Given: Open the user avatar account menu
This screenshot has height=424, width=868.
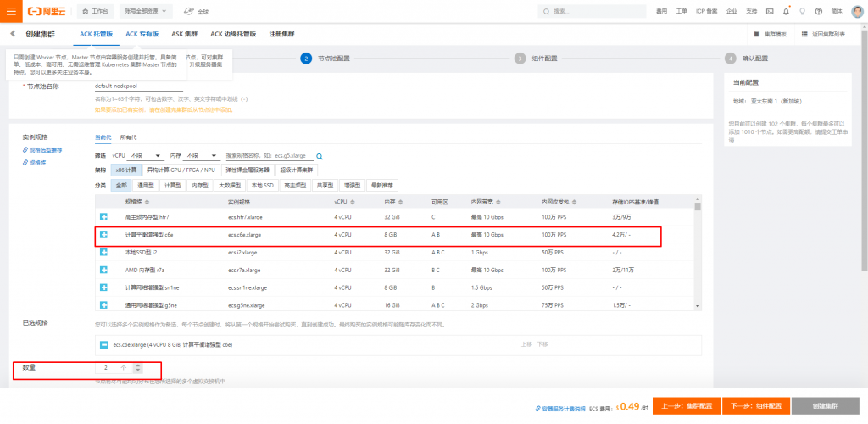Looking at the screenshot, I should [x=857, y=11].
